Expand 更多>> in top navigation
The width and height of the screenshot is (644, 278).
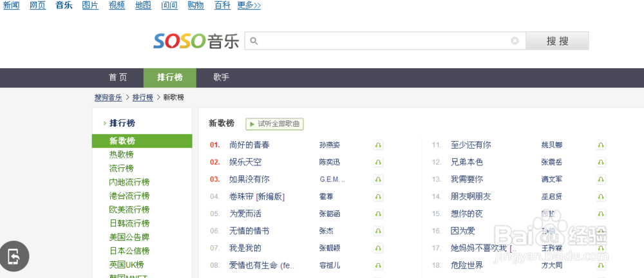pyautogui.click(x=249, y=6)
